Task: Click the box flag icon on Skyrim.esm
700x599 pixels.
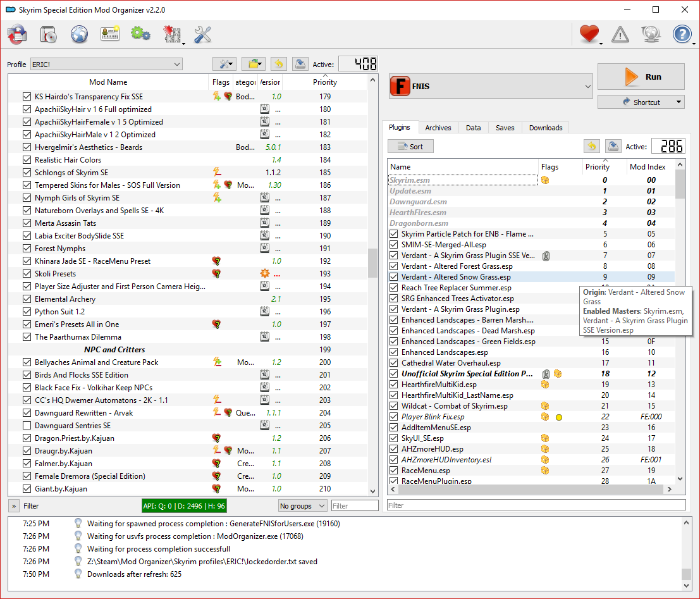Action: click(545, 180)
